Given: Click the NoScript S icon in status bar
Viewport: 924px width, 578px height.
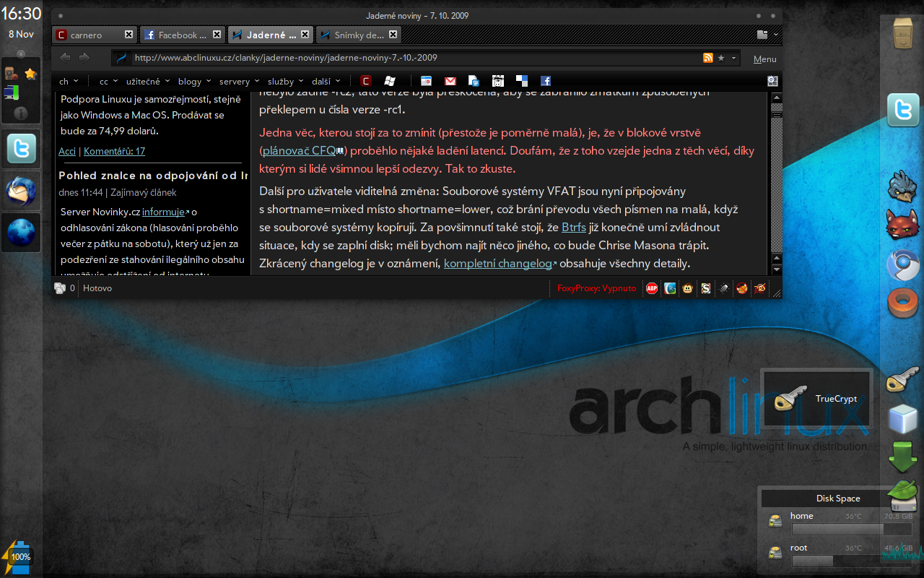Looking at the screenshot, I should click(x=706, y=288).
